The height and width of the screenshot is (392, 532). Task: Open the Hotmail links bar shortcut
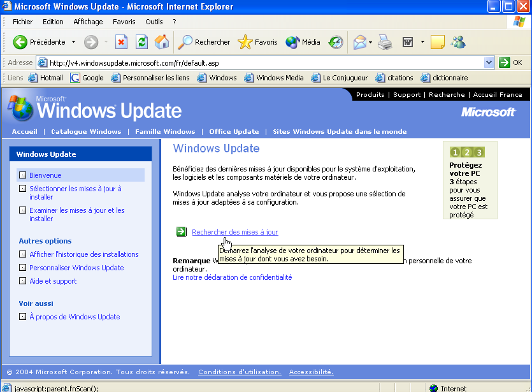tap(45, 78)
